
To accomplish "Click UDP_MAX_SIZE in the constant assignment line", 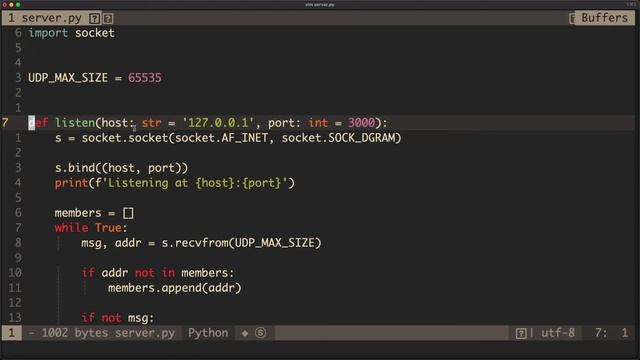I will tap(68, 78).
